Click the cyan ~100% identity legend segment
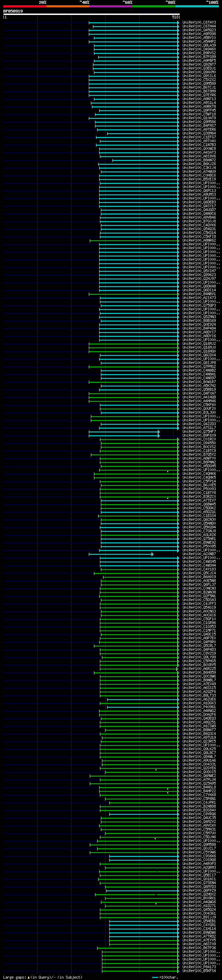 click(x=197, y=6)
